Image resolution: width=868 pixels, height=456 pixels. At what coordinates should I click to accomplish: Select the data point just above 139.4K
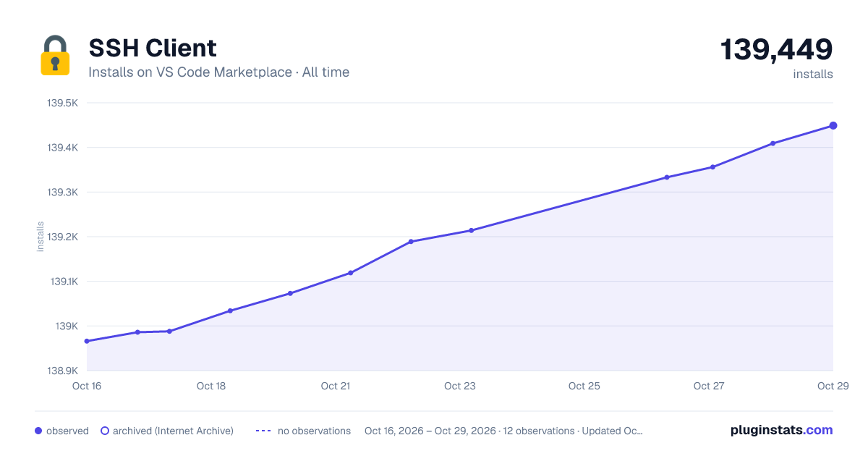tap(773, 143)
